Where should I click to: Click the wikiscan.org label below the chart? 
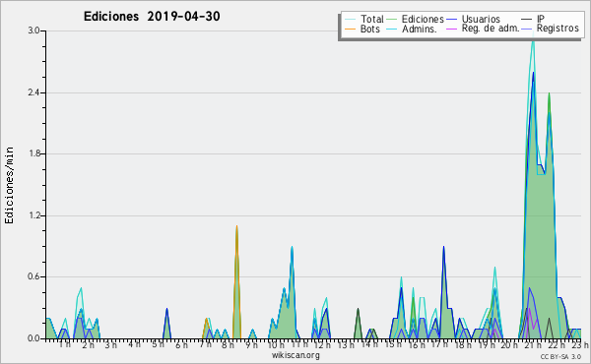tap(295, 355)
